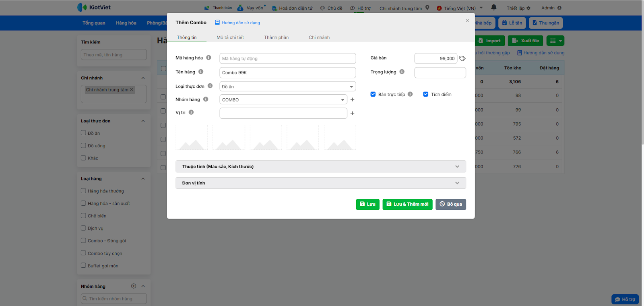Click the price tag icon beside Giá bán
Viewport: 644px width, 306px height.
click(462, 58)
